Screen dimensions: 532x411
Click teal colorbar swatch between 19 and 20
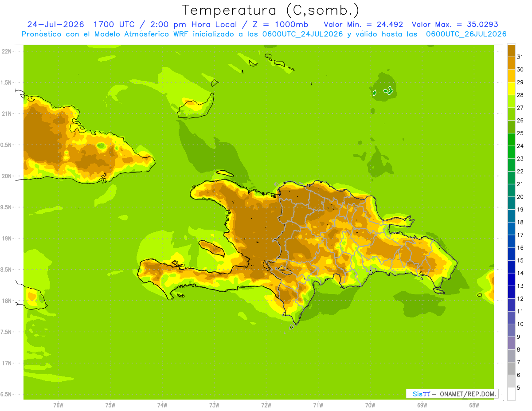click(x=511, y=203)
